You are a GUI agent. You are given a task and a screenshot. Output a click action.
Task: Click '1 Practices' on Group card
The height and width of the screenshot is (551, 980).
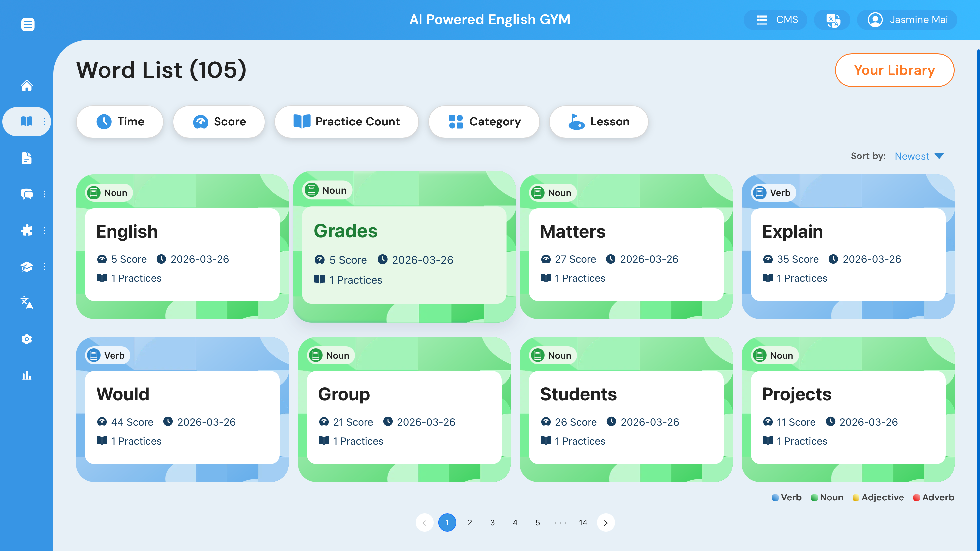pos(358,441)
